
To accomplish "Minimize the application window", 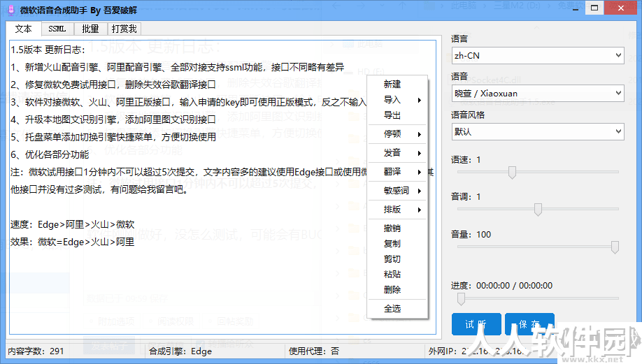I will pyautogui.click(x=576, y=8).
